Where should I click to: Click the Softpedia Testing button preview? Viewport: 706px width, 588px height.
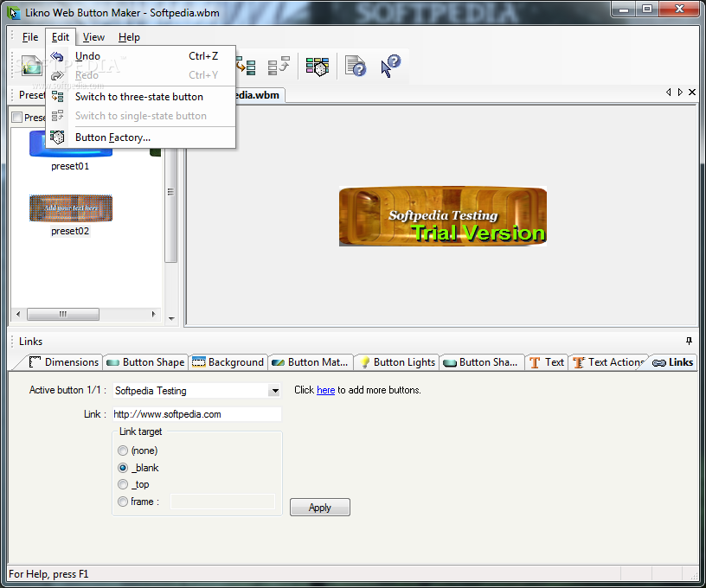coord(443,216)
